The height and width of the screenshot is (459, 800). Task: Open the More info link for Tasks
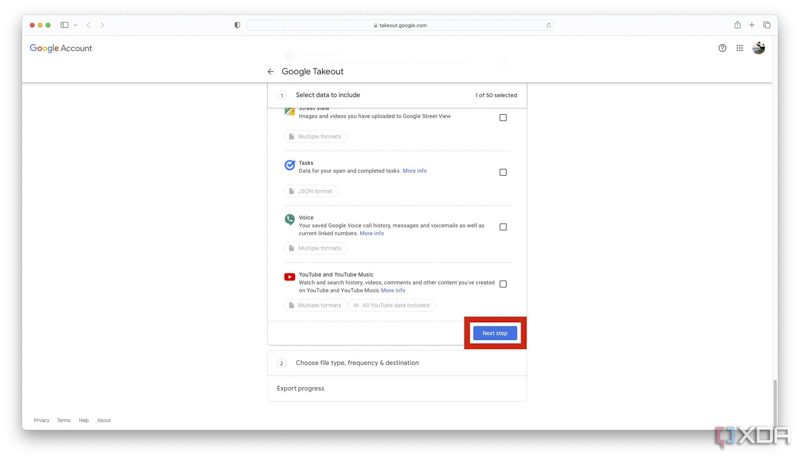point(414,171)
